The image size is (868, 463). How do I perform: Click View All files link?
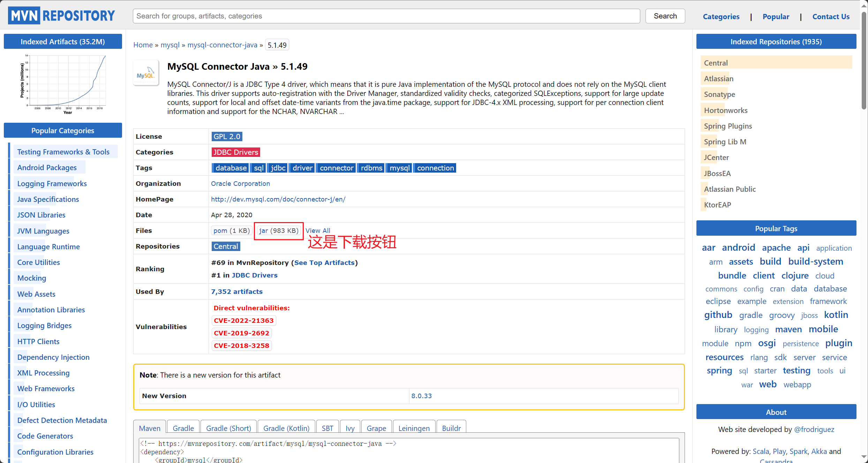pos(318,230)
